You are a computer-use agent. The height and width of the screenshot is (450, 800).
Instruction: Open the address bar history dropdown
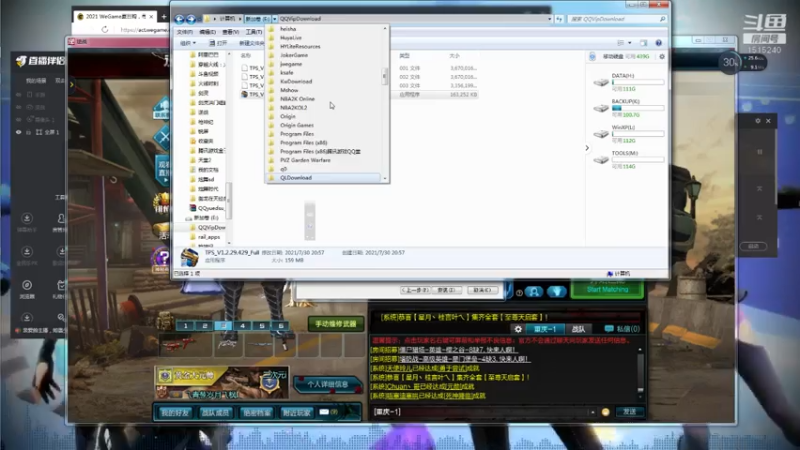549,19
